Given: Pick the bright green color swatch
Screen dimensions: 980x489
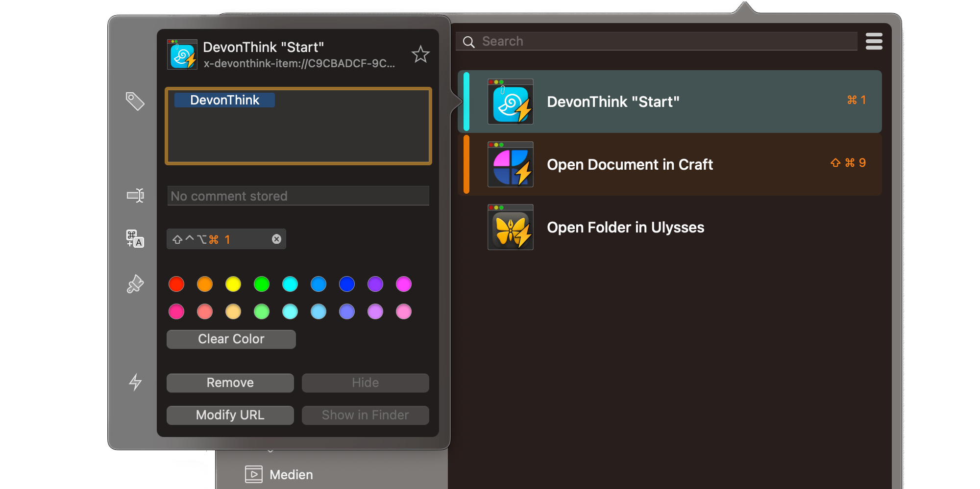Looking at the screenshot, I should (262, 284).
